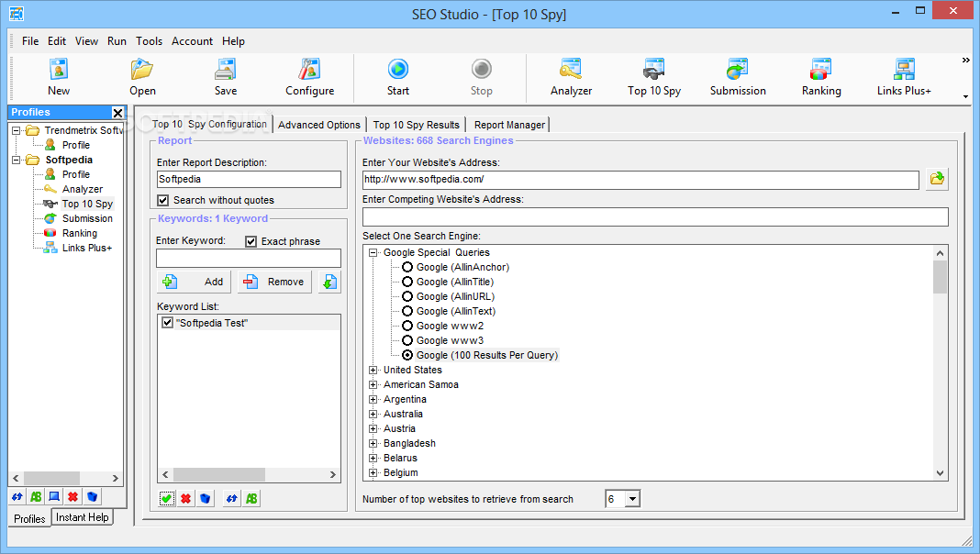The width and height of the screenshot is (980, 554).
Task: Select Google (AllinTitle) radio button
Action: [407, 282]
